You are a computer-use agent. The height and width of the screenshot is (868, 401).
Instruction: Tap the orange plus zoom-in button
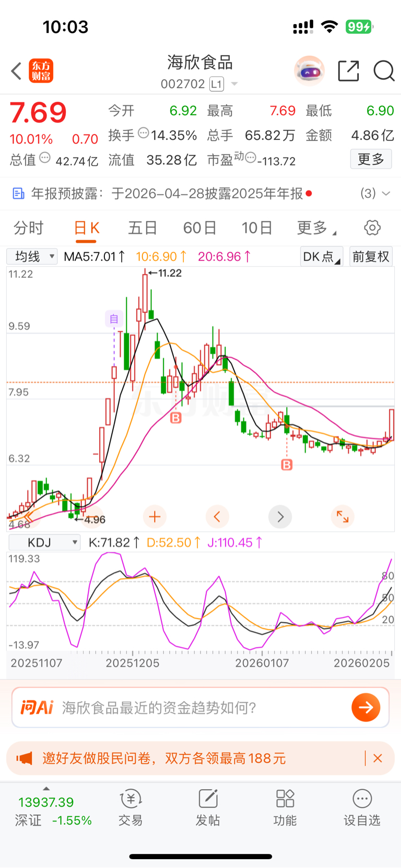155,517
